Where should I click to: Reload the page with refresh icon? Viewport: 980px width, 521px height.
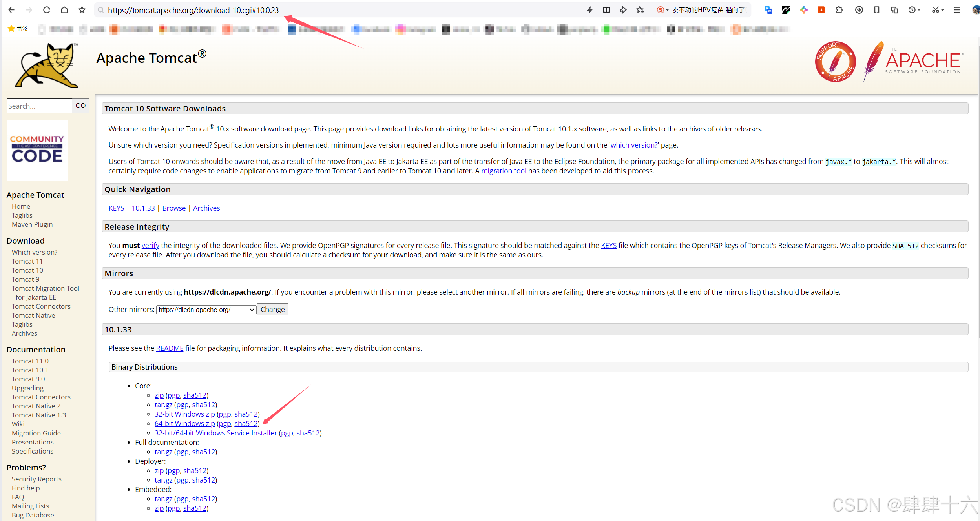pyautogui.click(x=46, y=10)
